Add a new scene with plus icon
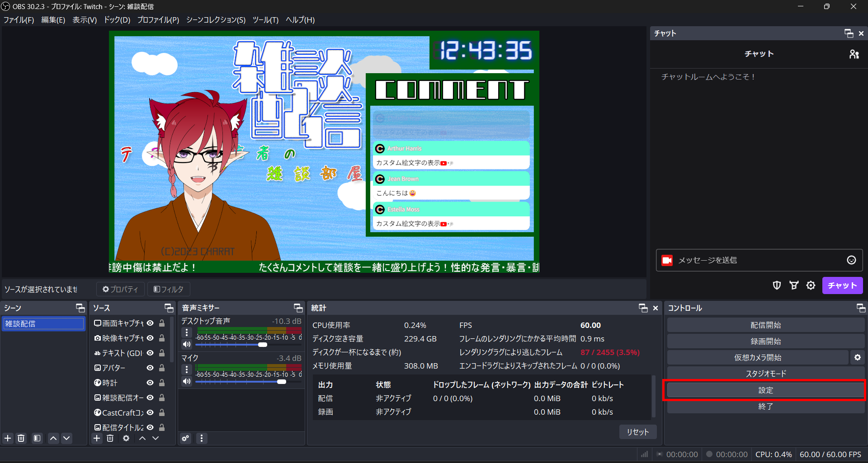Image resolution: width=868 pixels, height=463 pixels. pyautogui.click(x=8, y=438)
